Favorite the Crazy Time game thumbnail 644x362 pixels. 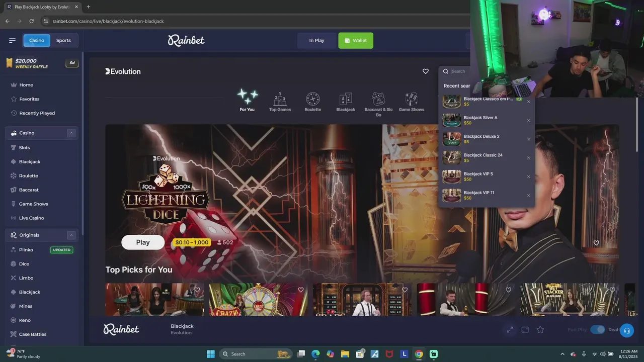click(301, 290)
